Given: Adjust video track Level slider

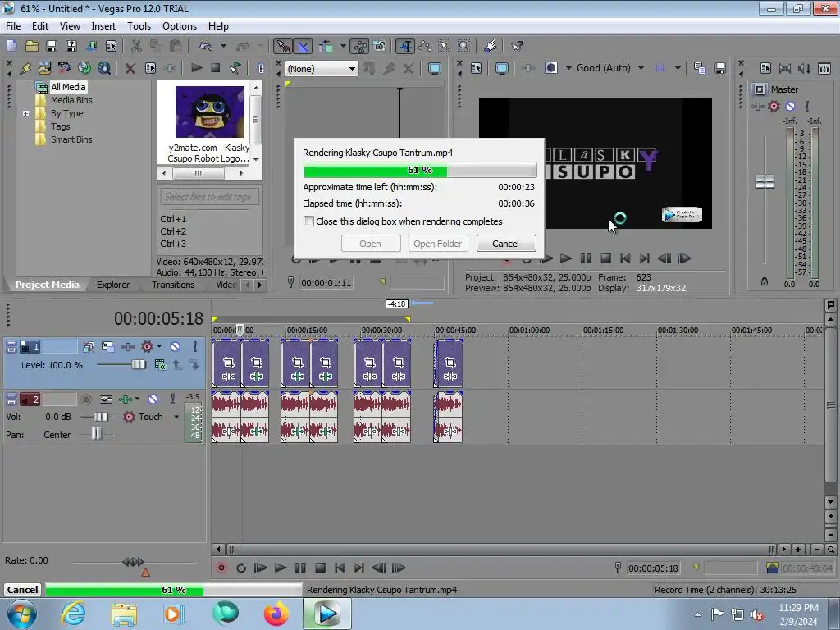Looking at the screenshot, I should tap(138, 365).
